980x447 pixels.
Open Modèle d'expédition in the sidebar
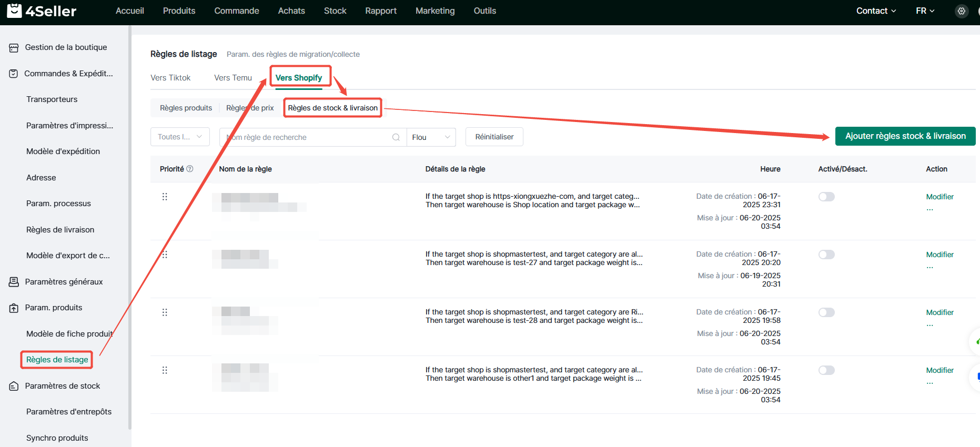point(63,151)
